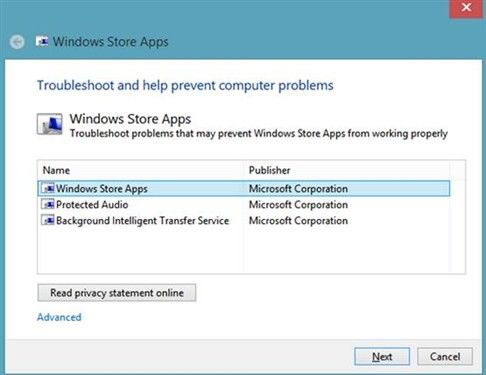The width and height of the screenshot is (486, 375).
Task: Click empty area in the troubleshooter list
Action: (x=244, y=252)
